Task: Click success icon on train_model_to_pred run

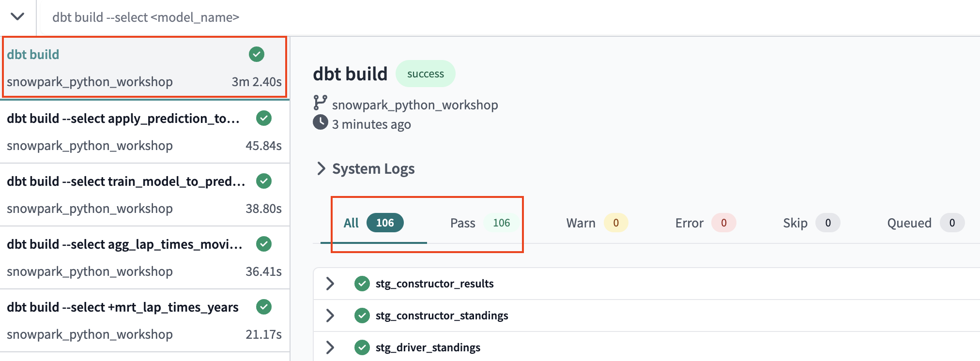Action: 264,181
